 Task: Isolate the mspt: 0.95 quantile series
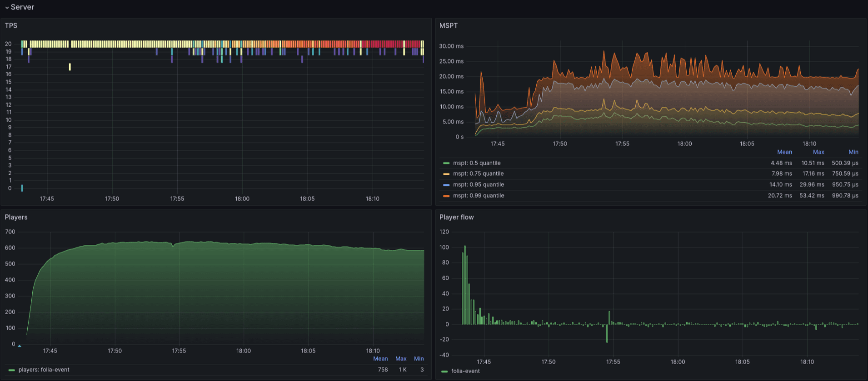click(x=479, y=184)
